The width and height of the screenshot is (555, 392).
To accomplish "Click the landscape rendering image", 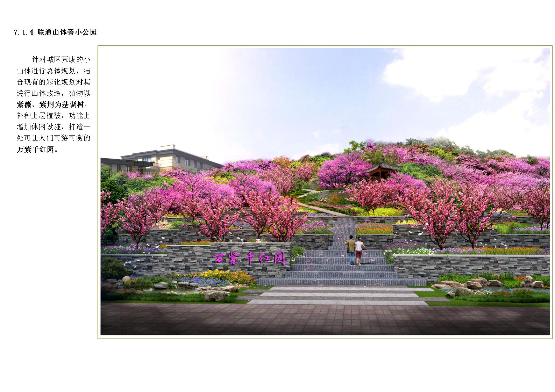I will coord(325,192).
